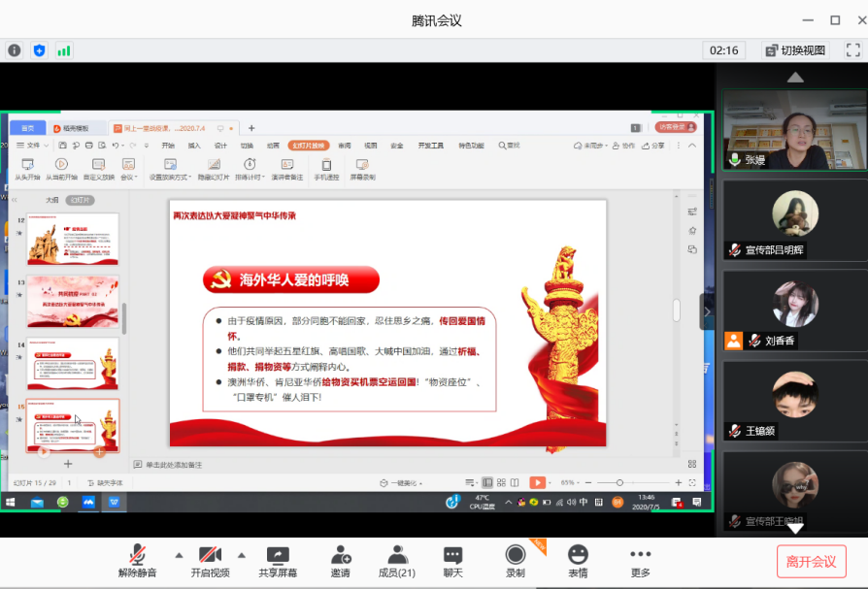Image resolution: width=868 pixels, height=589 pixels.
Task: Expand audio options arrow beside 解除静音
Action: 178,555
